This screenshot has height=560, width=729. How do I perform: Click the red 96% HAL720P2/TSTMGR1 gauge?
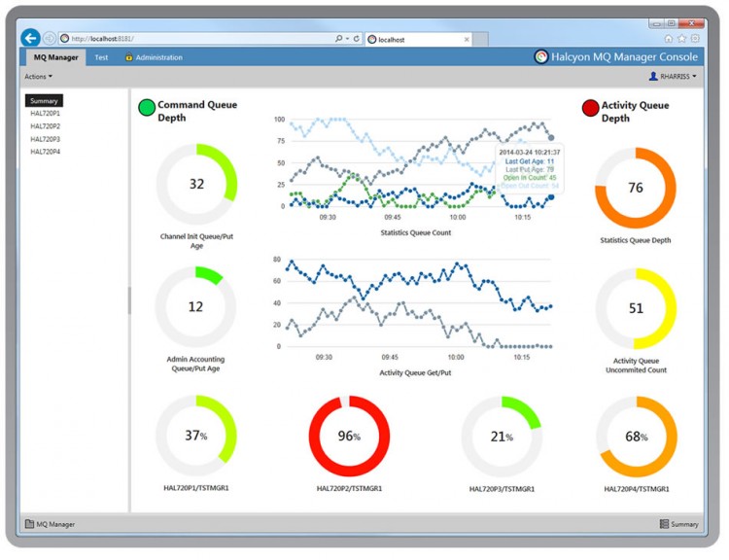[349, 437]
